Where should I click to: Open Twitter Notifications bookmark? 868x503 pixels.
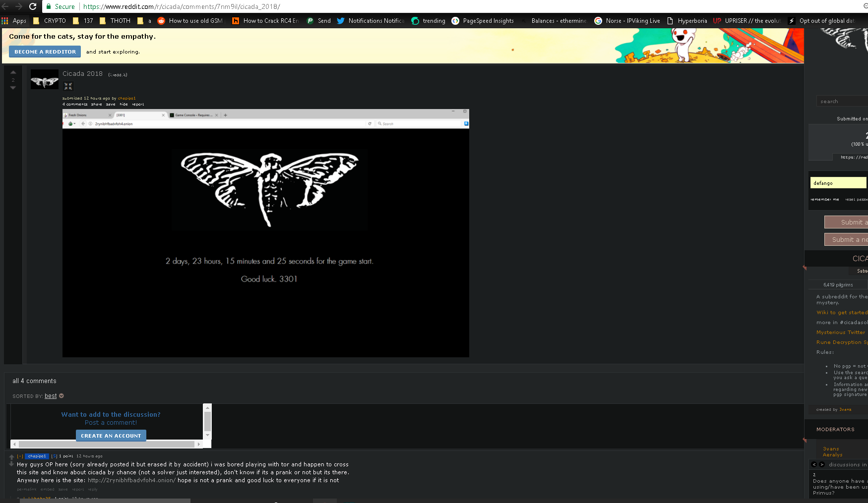click(x=371, y=21)
